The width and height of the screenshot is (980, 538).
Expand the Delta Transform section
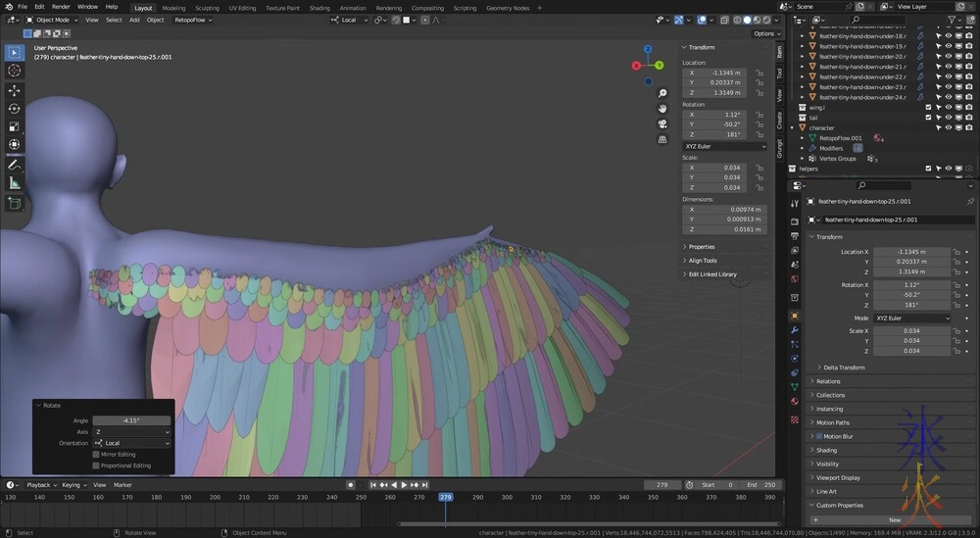pos(844,367)
